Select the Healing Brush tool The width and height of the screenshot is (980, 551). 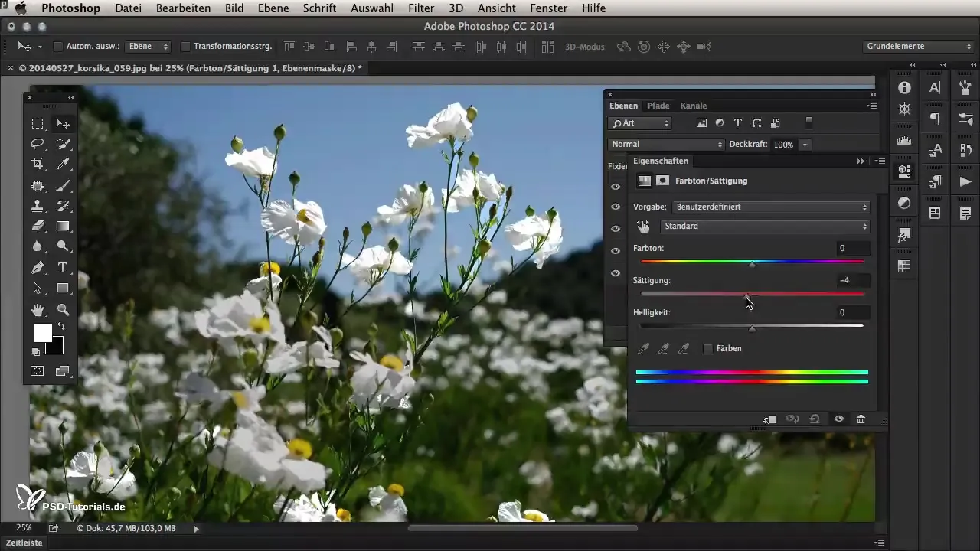point(38,185)
